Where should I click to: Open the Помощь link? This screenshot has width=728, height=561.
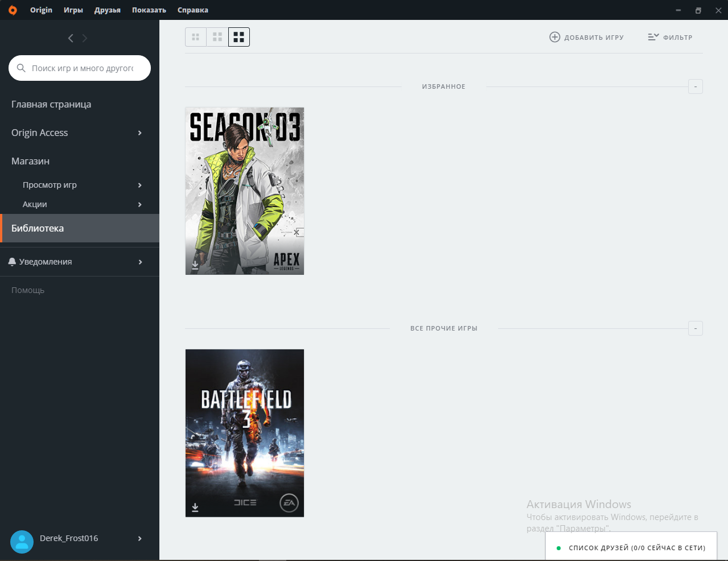click(28, 290)
